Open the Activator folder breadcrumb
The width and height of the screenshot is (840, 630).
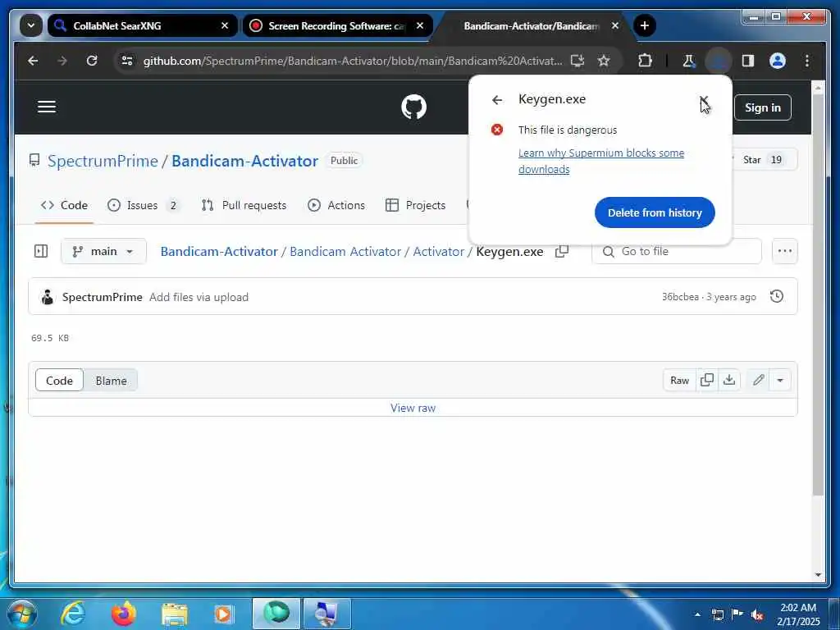(438, 251)
